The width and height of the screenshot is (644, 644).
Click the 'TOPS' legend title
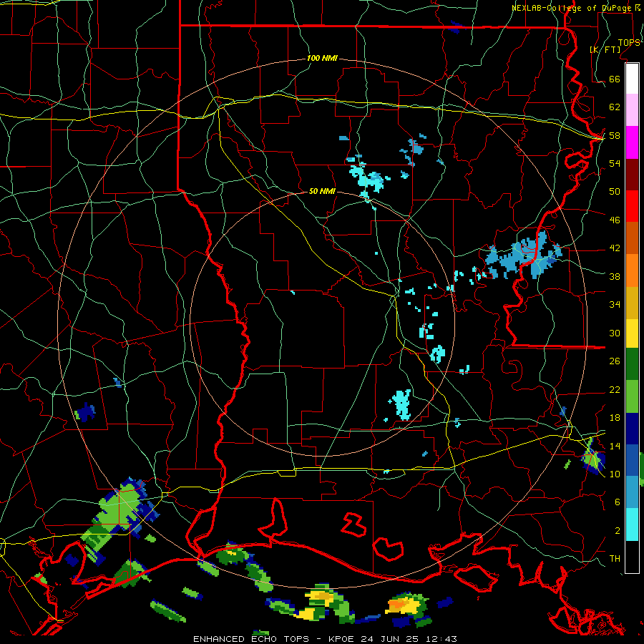coord(629,42)
